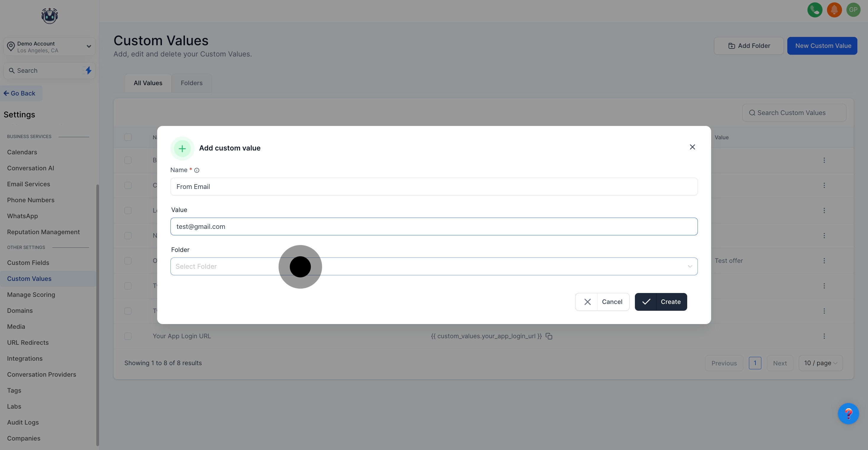868x450 pixels.
Task: Switch to the Folders tab
Action: coord(191,83)
